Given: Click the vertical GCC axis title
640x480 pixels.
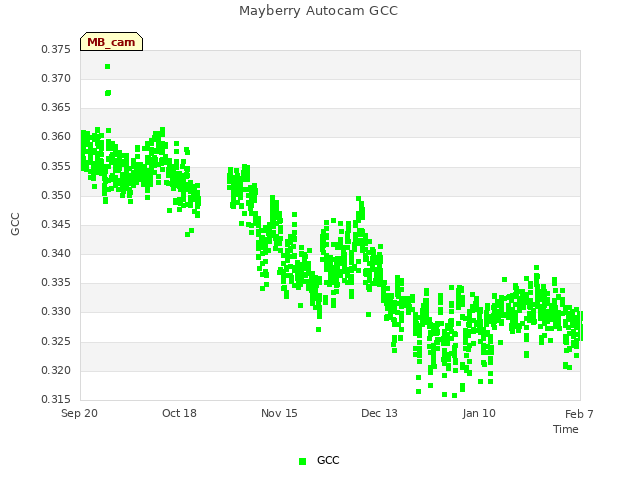Looking at the screenshot, I should point(15,224).
